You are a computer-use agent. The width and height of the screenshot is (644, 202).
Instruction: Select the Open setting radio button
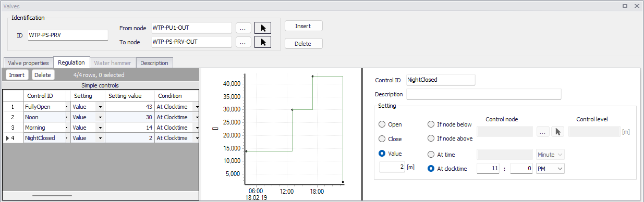tap(382, 124)
